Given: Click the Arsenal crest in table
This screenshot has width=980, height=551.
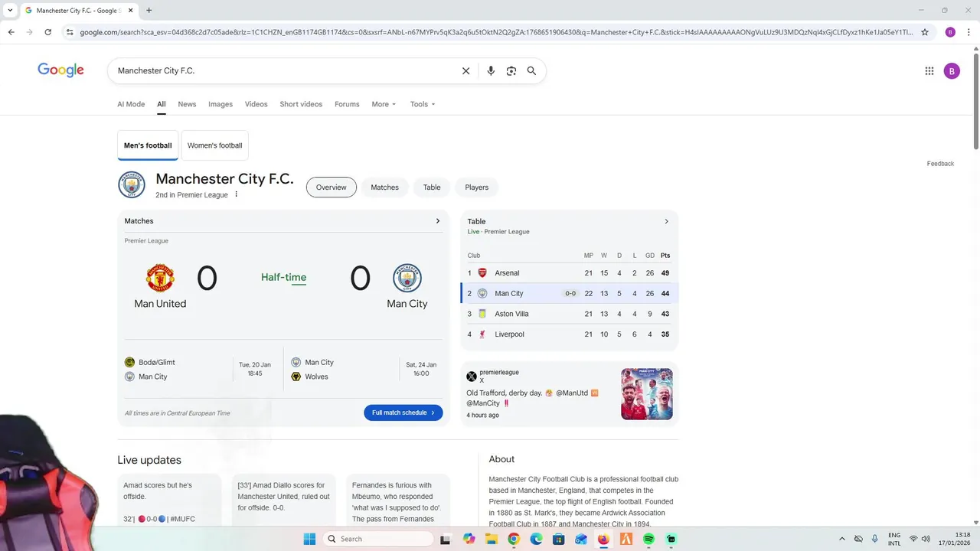Looking at the screenshot, I should coord(482,273).
